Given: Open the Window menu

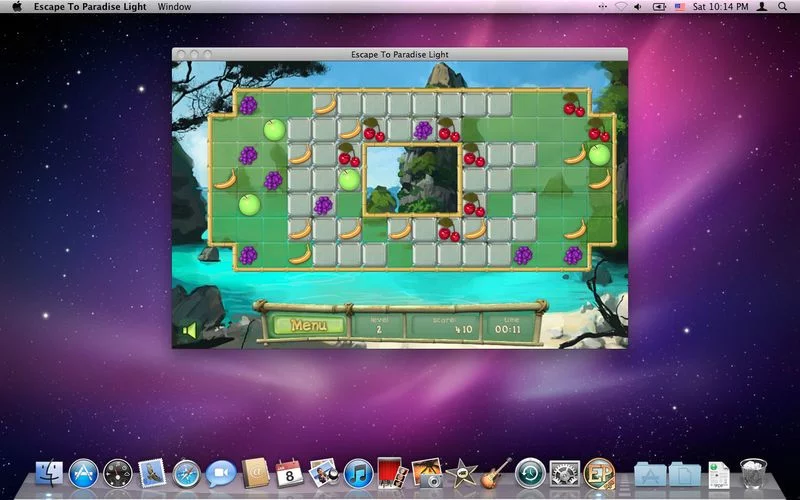Looking at the screenshot, I should click(174, 7).
